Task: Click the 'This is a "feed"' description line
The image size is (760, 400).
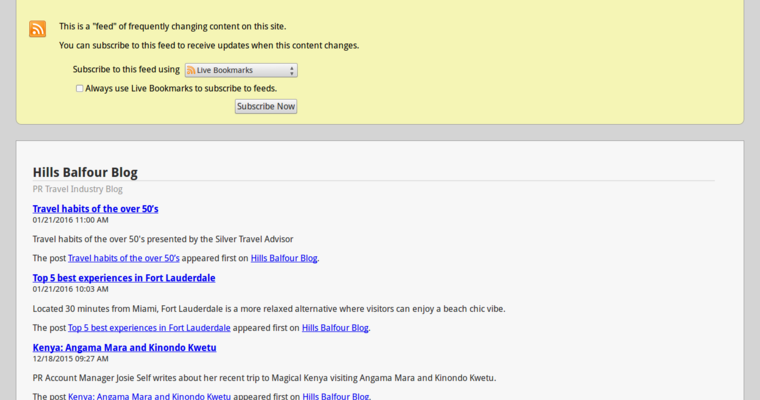Action: click(x=173, y=26)
